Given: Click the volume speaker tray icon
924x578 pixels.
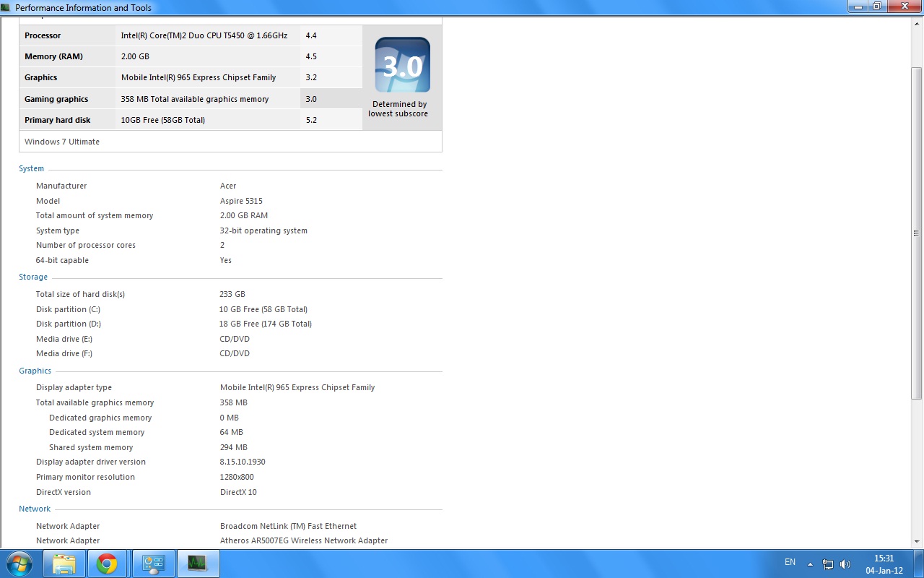Looking at the screenshot, I should coord(845,564).
